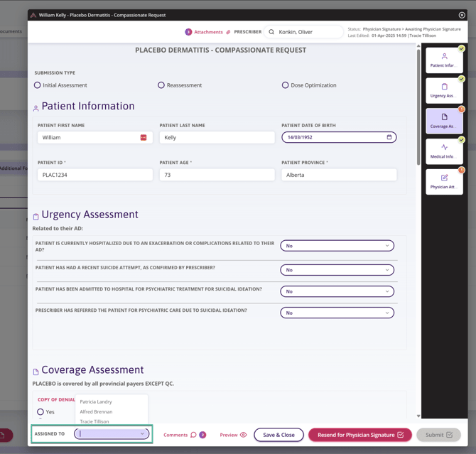The width and height of the screenshot is (476, 454).
Task: Open the Preview link
Action: [229, 435]
